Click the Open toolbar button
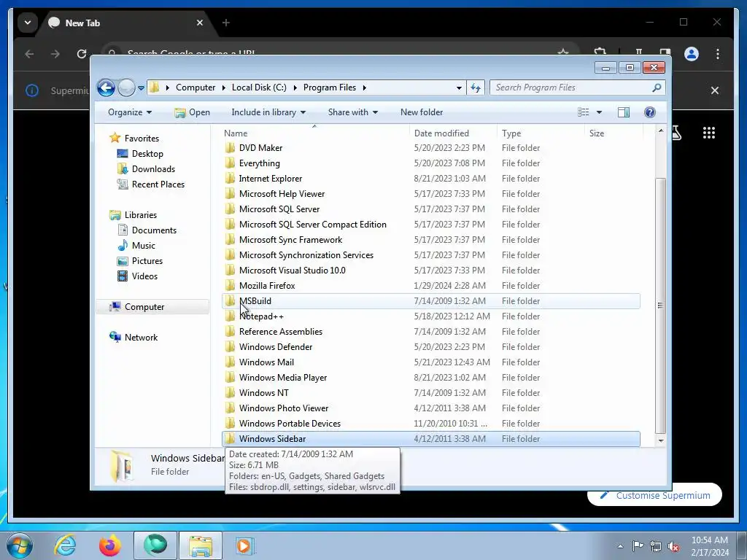This screenshot has width=747, height=560. click(192, 112)
